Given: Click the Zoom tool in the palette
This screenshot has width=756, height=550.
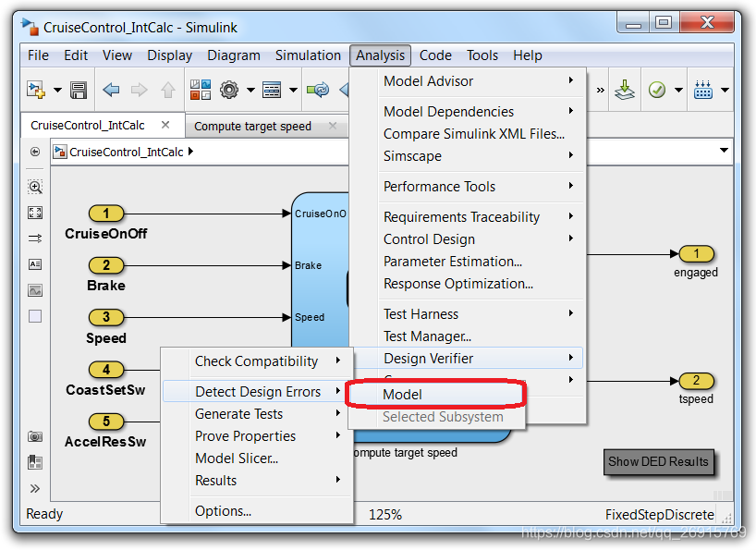Looking at the screenshot, I should pos(35,187).
